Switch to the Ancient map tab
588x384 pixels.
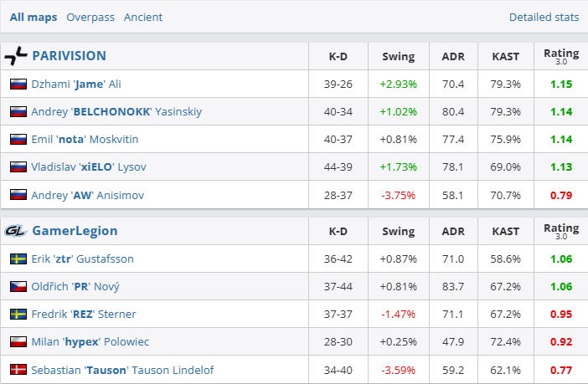[x=143, y=17]
